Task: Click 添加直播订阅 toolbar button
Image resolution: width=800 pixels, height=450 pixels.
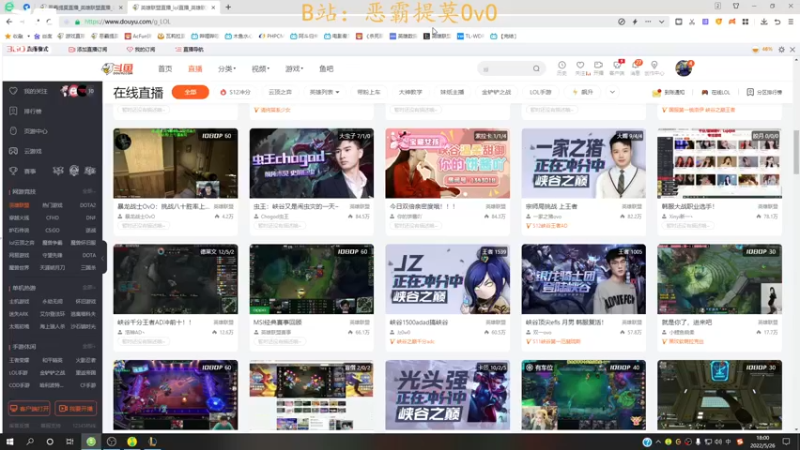Action: pos(88,49)
